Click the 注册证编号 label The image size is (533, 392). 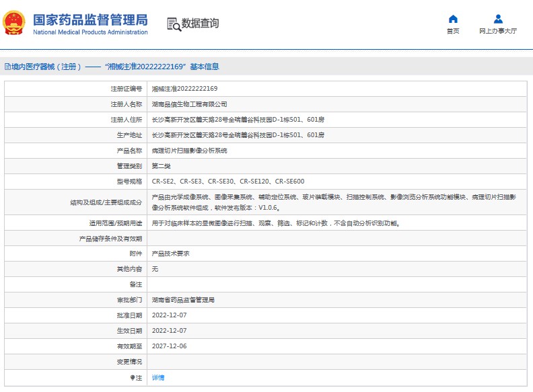[x=126, y=89]
